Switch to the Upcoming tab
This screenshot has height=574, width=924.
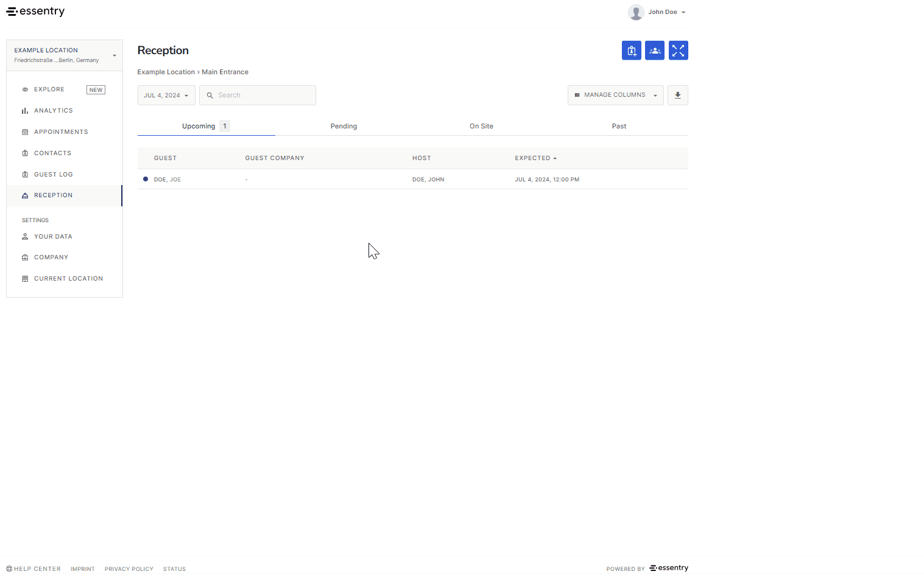pos(206,126)
